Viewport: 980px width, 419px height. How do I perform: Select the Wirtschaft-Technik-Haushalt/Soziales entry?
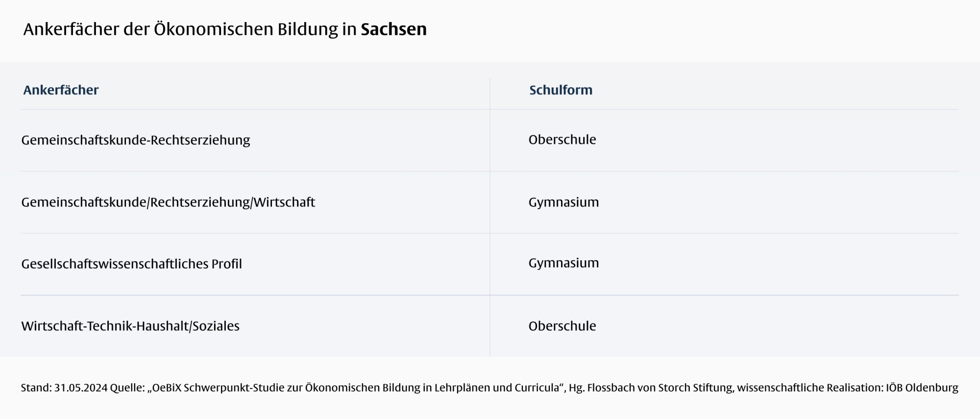point(130,326)
